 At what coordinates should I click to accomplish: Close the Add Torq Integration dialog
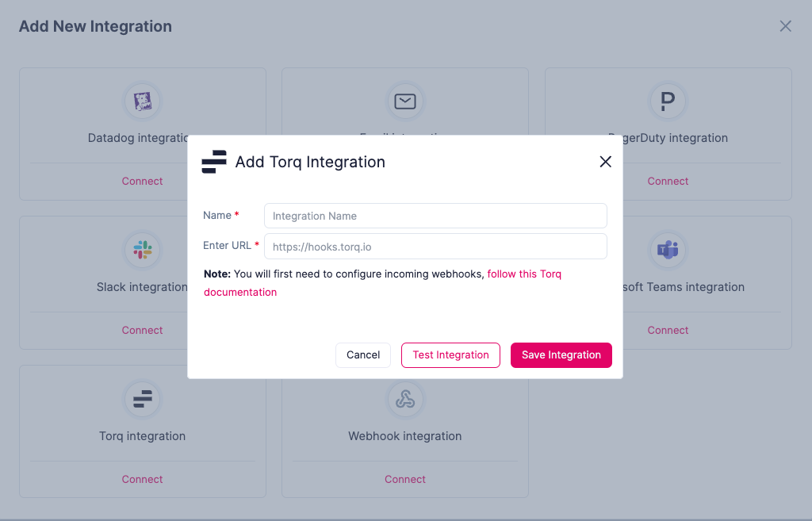pyautogui.click(x=606, y=162)
